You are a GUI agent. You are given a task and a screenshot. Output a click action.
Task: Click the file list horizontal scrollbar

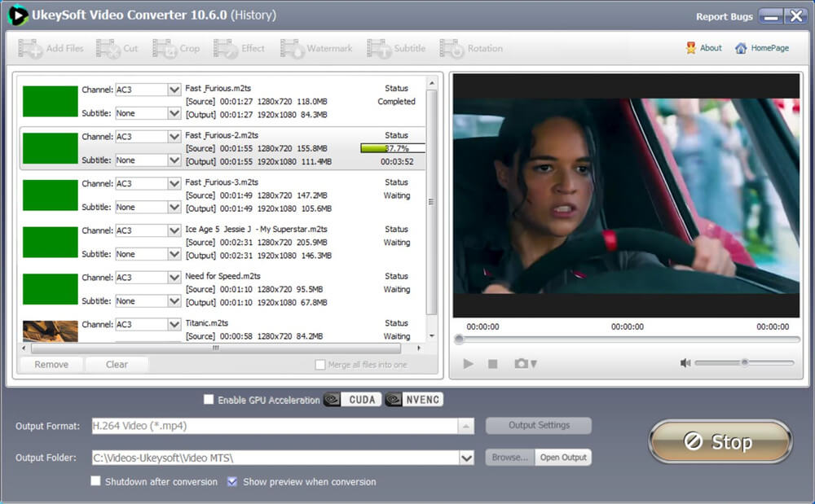[216, 348]
